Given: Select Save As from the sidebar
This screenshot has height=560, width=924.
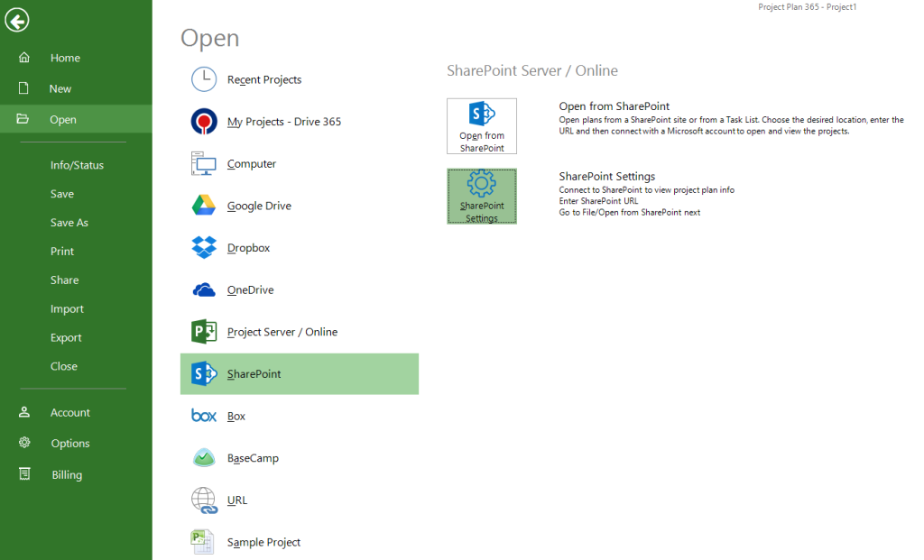Looking at the screenshot, I should (x=69, y=222).
